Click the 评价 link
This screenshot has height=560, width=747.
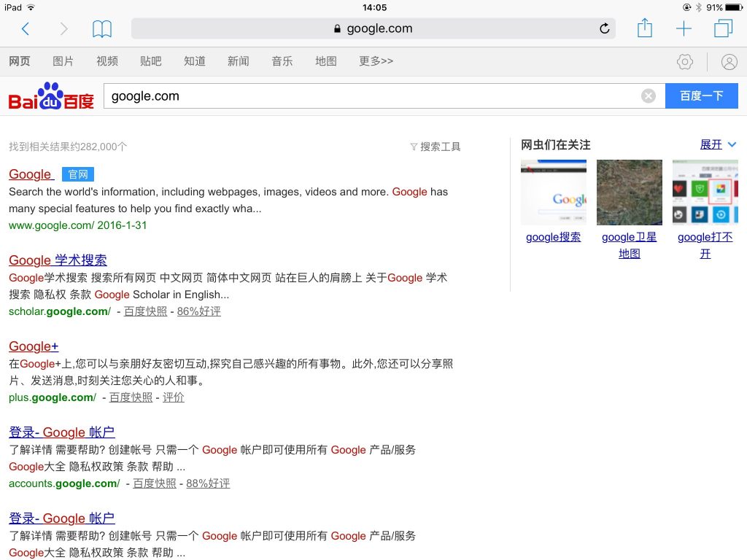pyautogui.click(x=174, y=397)
